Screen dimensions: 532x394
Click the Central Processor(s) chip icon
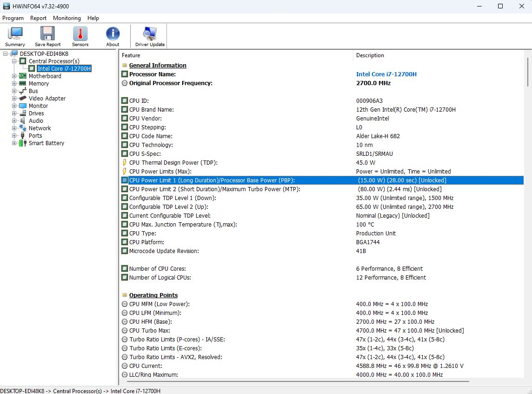(x=23, y=61)
